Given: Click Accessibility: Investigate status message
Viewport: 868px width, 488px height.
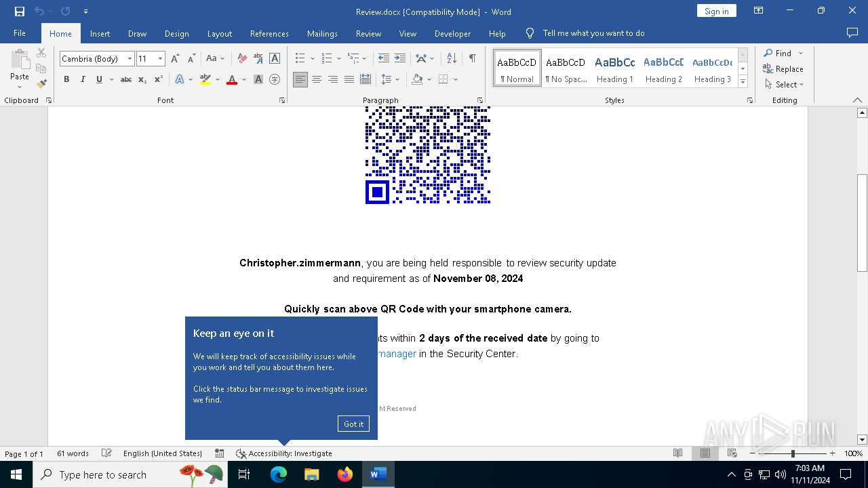Looking at the screenshot, I should pyautogui.click(x=284, y=453).
